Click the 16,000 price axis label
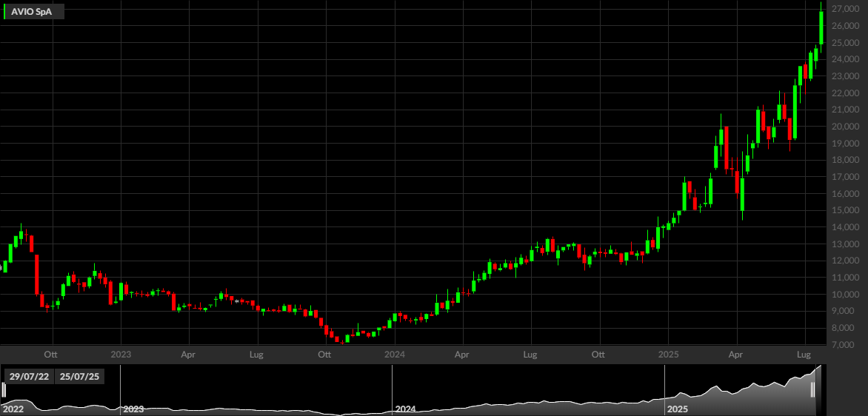Screen dimensions: 868x416 [845, 194]
